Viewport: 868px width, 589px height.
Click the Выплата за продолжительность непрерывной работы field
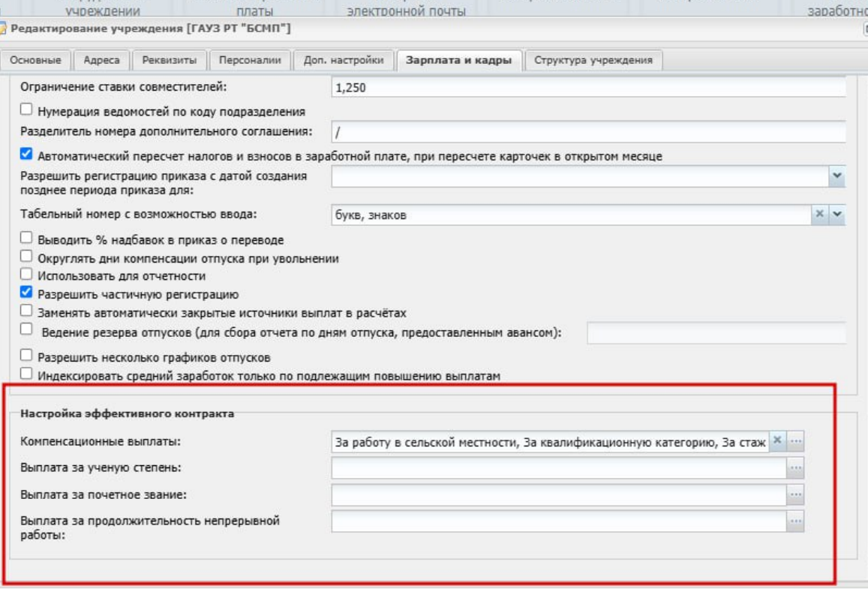coord(559,522)
